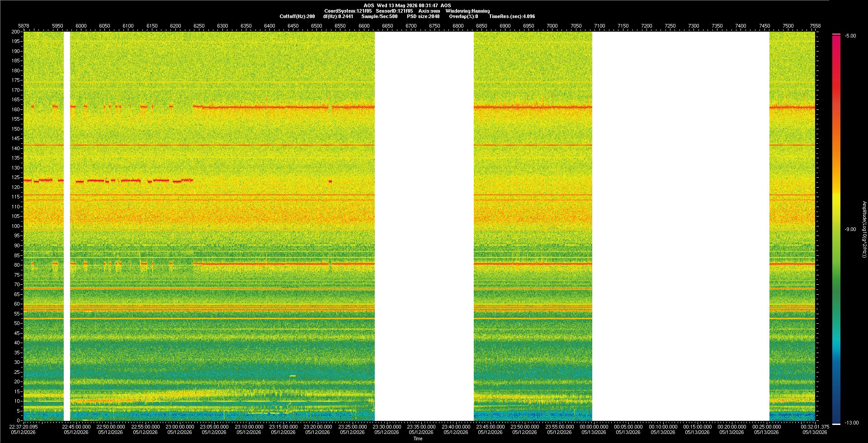Click the Amplitude Log10 colorbar axis title
The height and width of the screenshot is (443, 868).
864,229
